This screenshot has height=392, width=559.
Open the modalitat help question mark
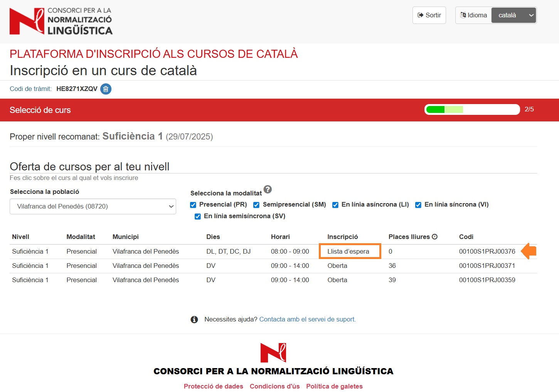tap(268, 189)
